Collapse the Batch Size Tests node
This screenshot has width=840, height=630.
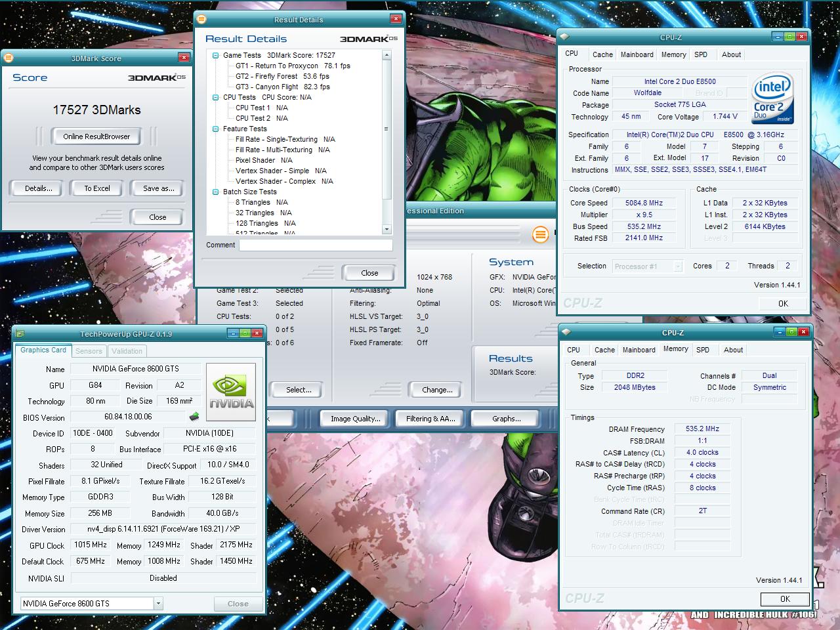(216, 192)
